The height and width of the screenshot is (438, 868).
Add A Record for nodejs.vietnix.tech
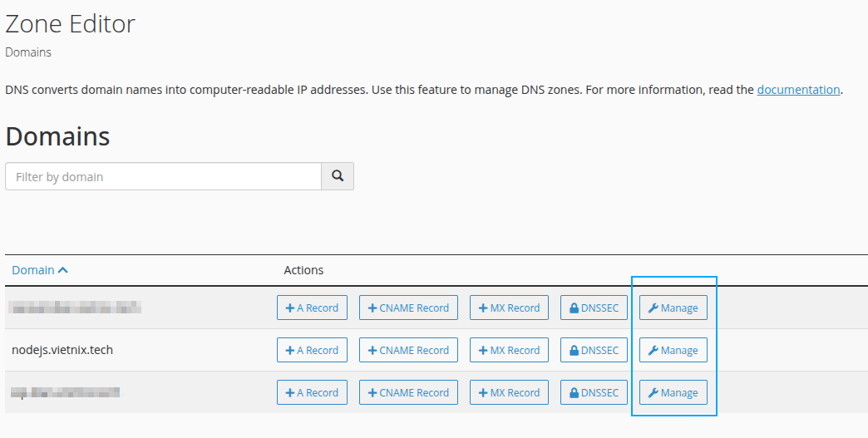point(312,350)
